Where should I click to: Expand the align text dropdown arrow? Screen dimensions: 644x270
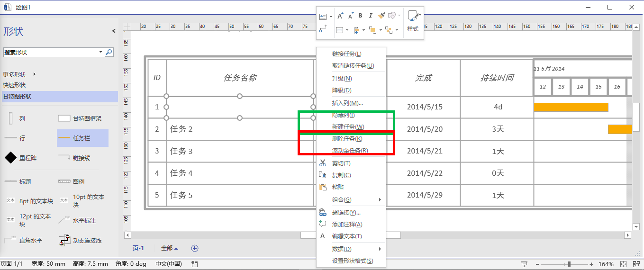click(x=347, y=30)
